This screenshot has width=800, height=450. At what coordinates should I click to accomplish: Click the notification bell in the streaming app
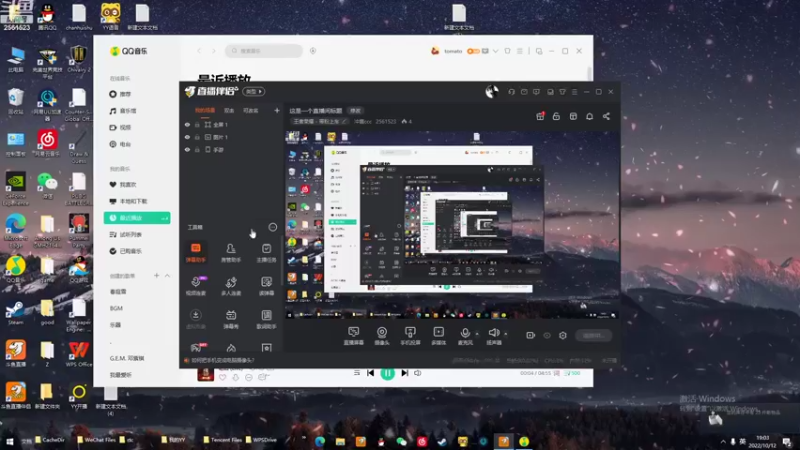(589, 116)
